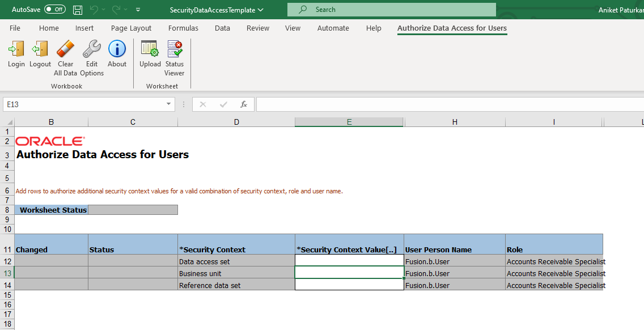Select Security Context Value cell for Reference data set
This screenshot has width=644, height=330.
point(349,285)
